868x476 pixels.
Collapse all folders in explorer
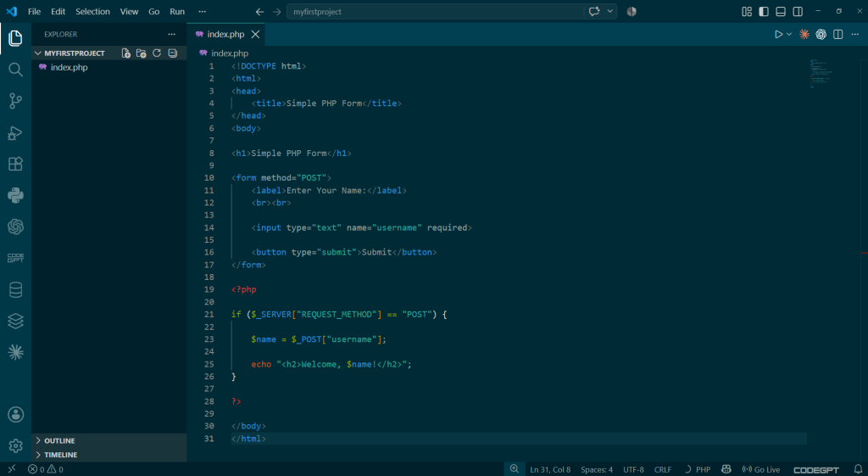click(x=173, y=53)
